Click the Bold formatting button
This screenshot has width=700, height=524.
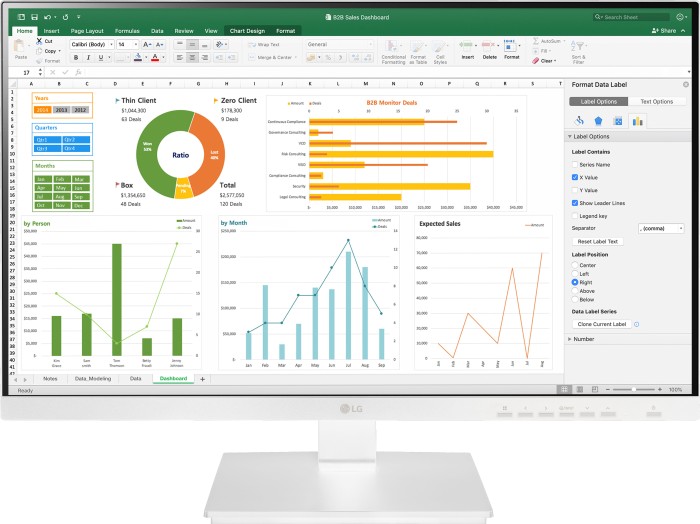77,58
